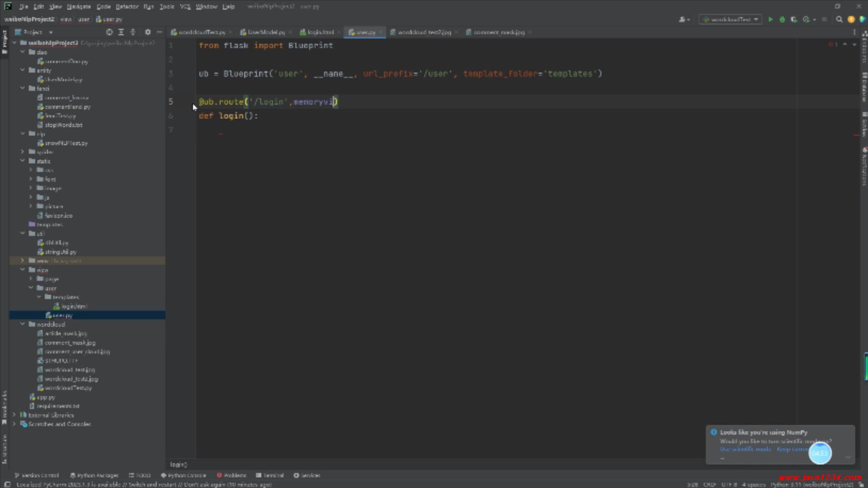Open Project panel gear options
Screen dimensions: 868x488
pyautogui.click(x=148, y=32)
